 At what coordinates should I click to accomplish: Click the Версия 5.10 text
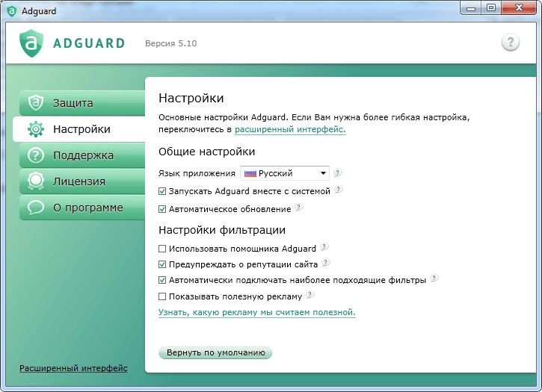coord(170,43)
